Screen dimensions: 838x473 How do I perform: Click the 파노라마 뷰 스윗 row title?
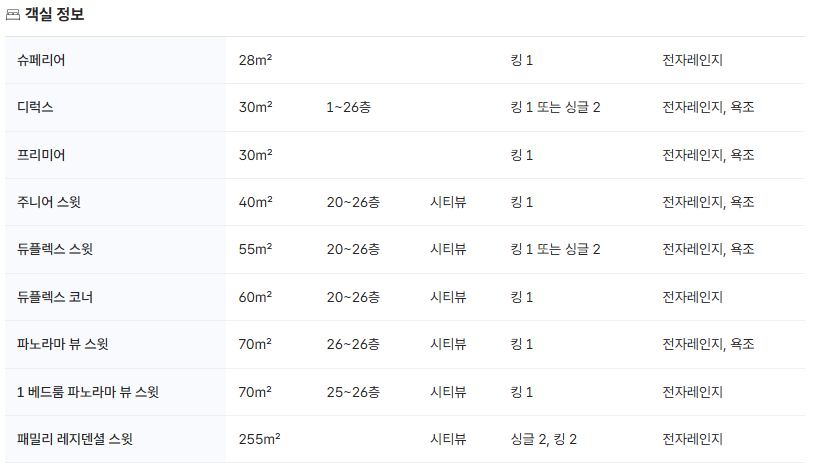[x=63, y=344]
